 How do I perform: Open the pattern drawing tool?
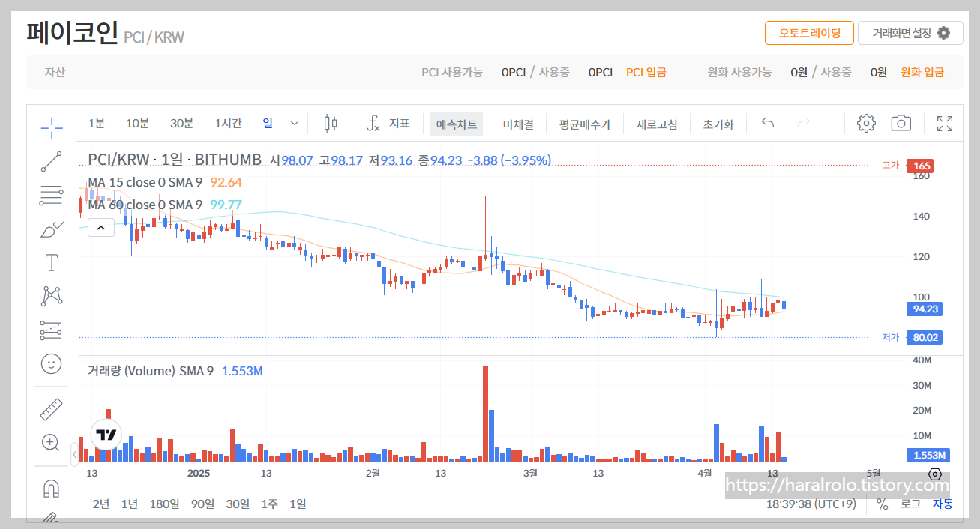(x=51, y=296)
